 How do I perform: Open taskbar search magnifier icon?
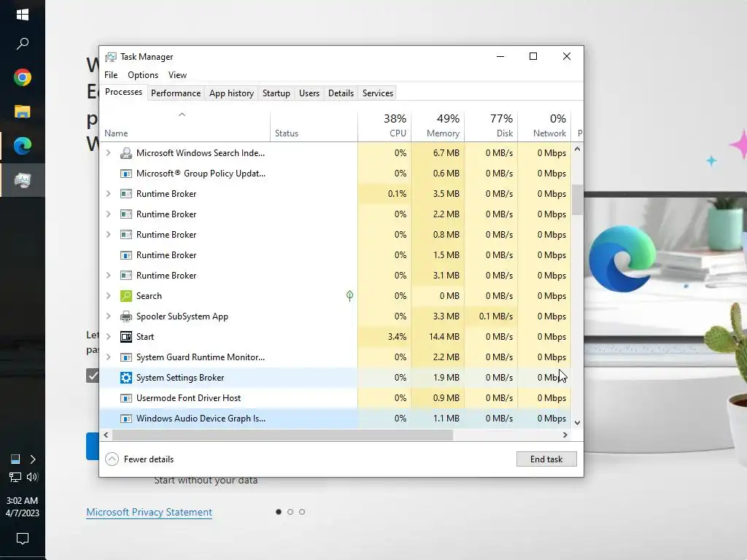click(x=23, y=44)
